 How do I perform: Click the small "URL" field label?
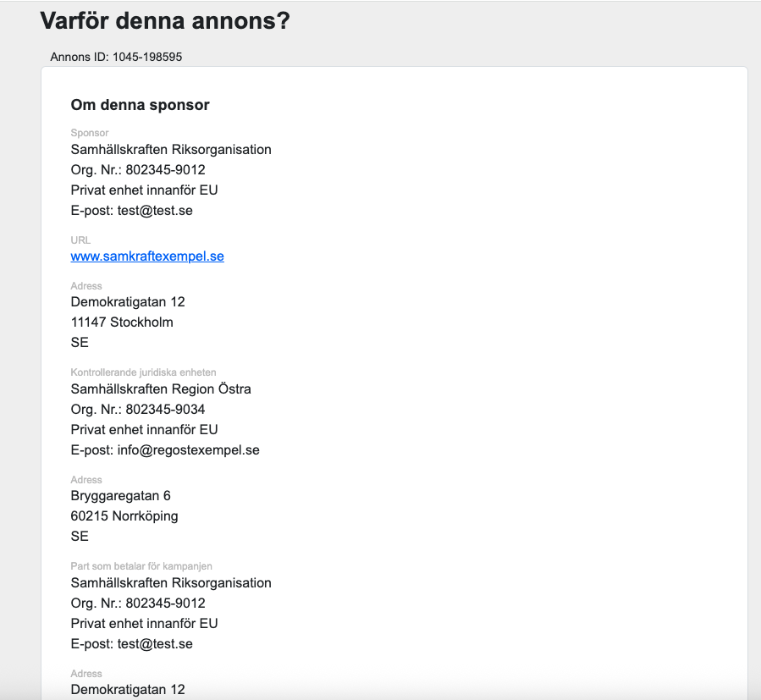pyautogui.click(x=80, y=240)
